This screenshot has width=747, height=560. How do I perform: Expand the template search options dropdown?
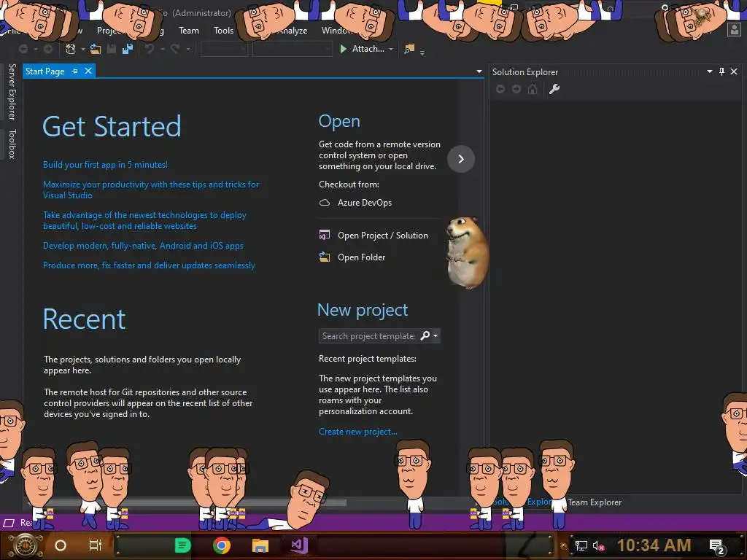coord(436,335)
